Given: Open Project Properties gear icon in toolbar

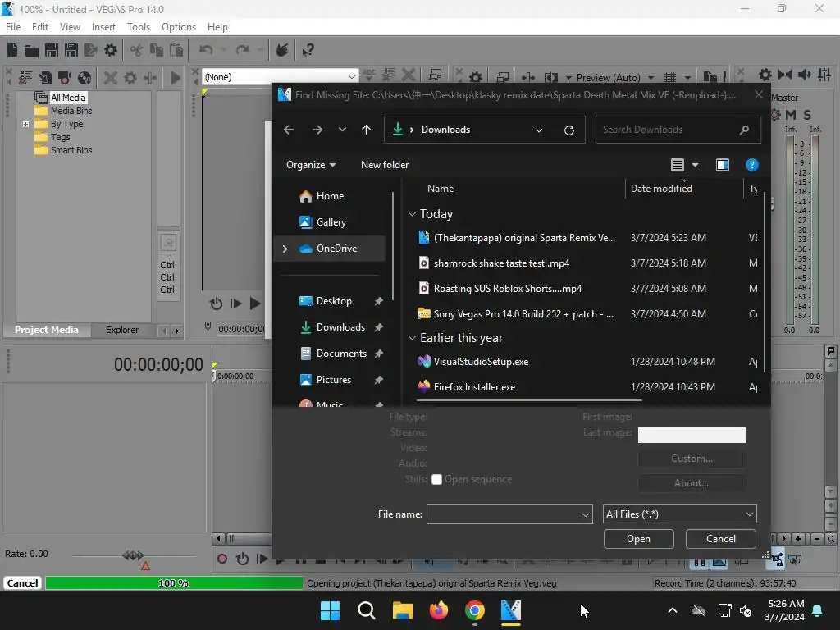Looking at the screenshot, I should click(111, 50).
